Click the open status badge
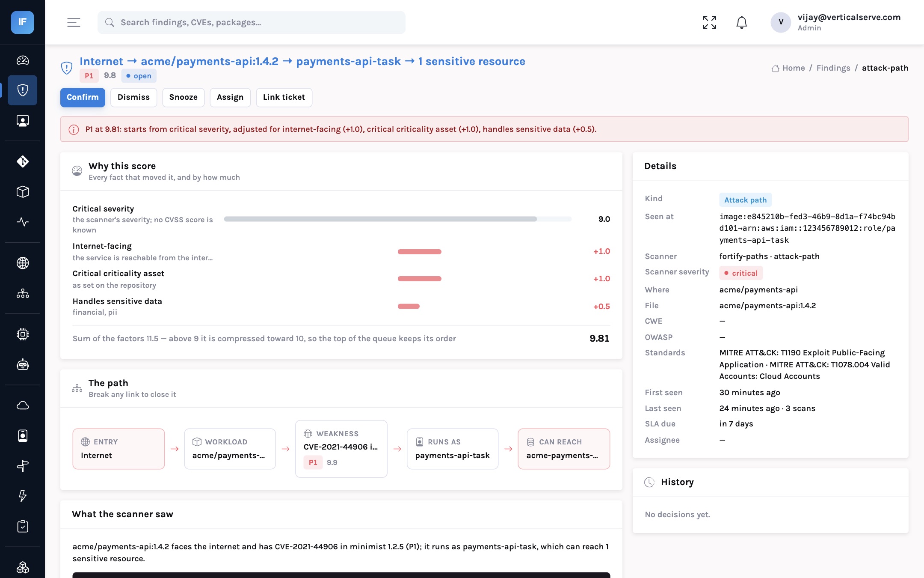 (x=139, y=76)
